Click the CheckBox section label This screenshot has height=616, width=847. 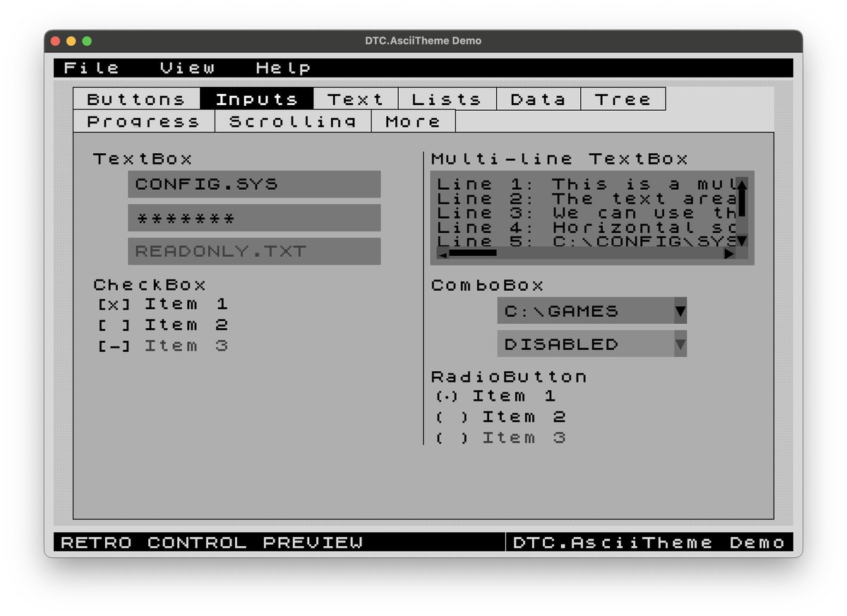pyautogui.click(x=150, y=285)
